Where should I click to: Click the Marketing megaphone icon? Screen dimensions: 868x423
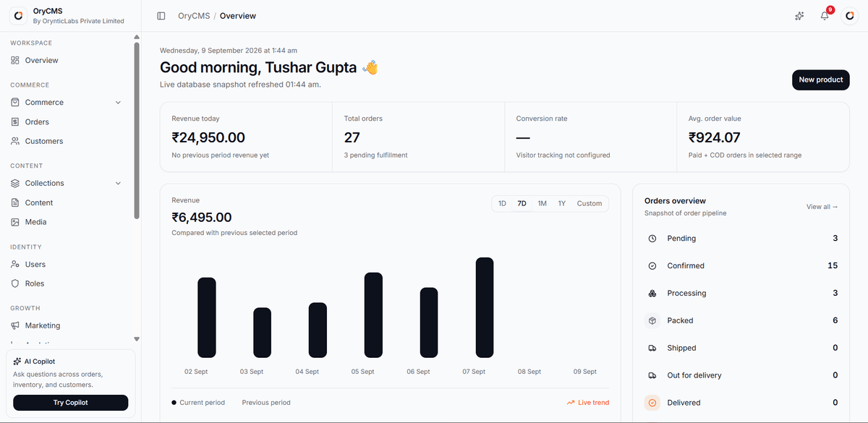tap(15, 326)
